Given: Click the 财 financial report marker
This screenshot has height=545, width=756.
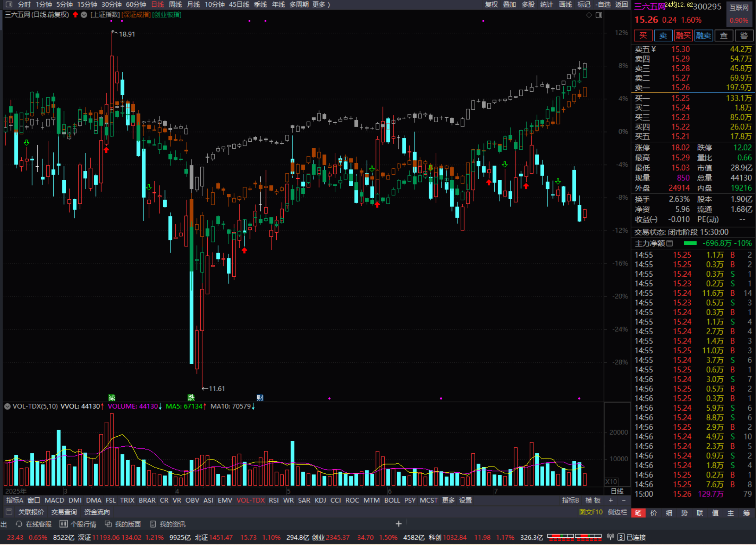Looking at the screenshot, I should (260, 397).
